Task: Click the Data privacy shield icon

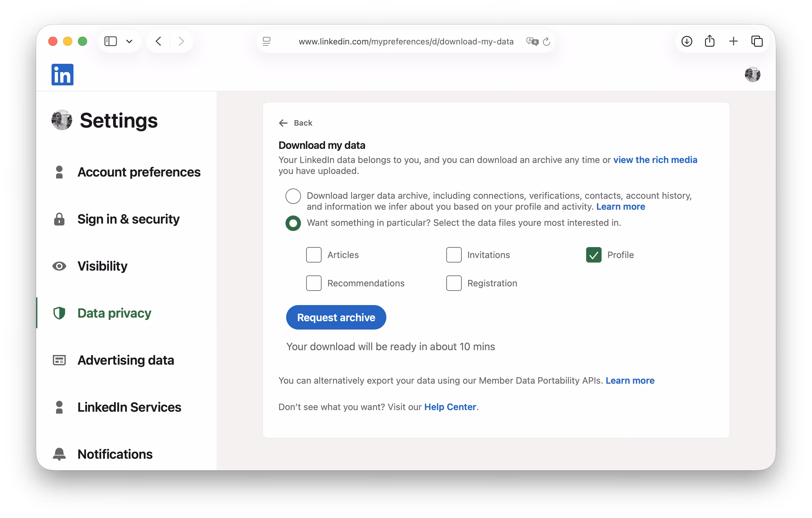Action: click(59, 313)
